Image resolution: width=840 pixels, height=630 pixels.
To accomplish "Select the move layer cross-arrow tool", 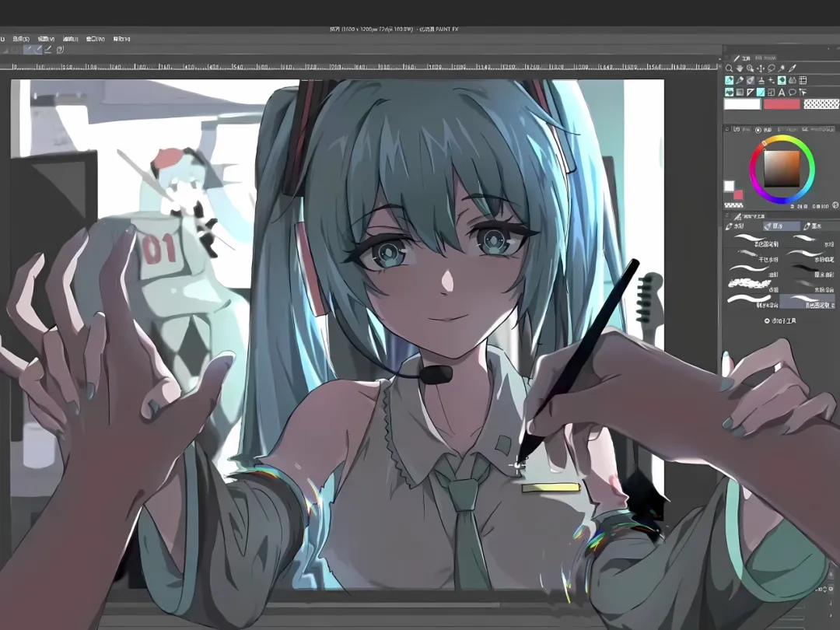I will 761,68.
